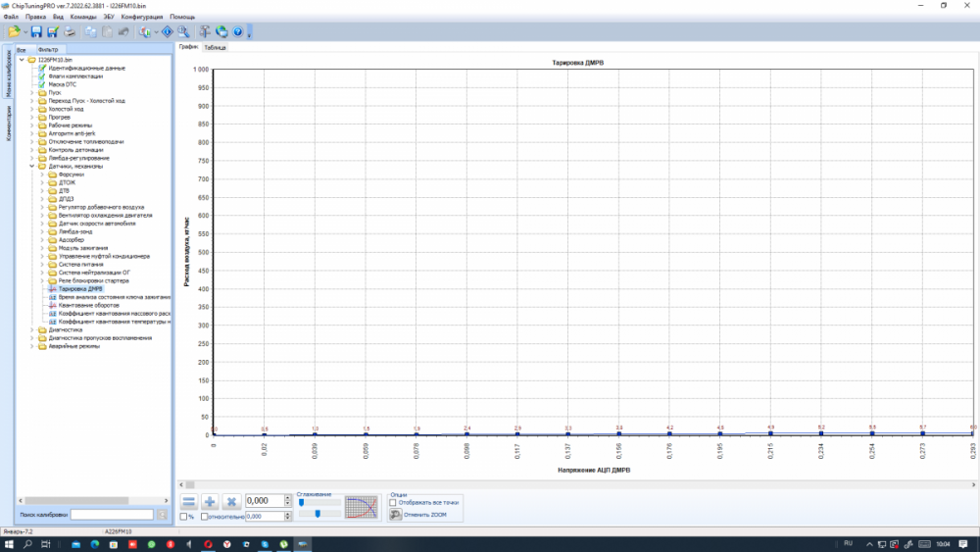Expand the Холостой ход folder
The width and height of the screenshot is (980, 552).
click(32, 109)
